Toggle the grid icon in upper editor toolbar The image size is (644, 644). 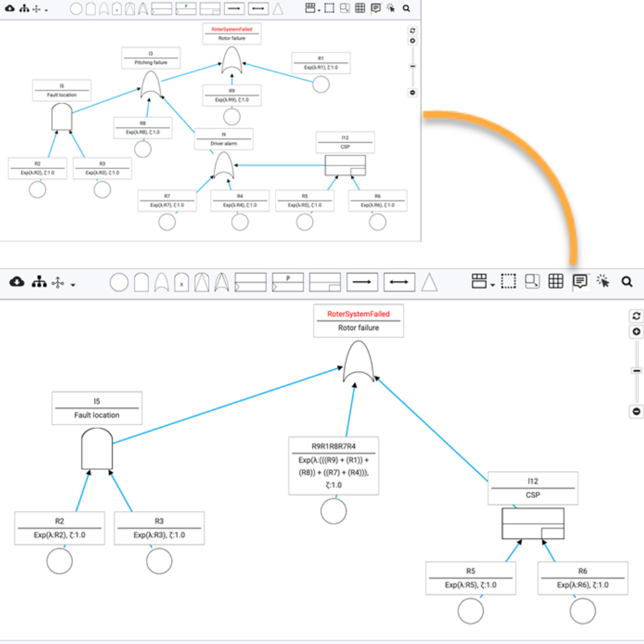click(360, 8)
